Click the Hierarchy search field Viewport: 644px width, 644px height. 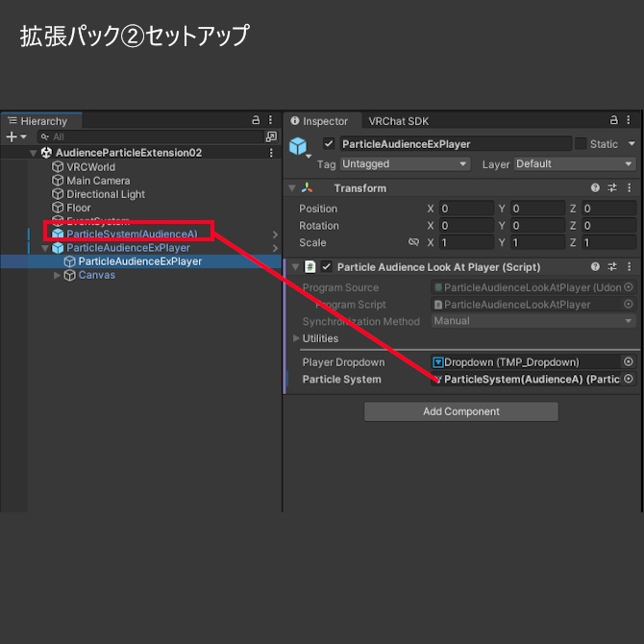[x=150, y=136]
